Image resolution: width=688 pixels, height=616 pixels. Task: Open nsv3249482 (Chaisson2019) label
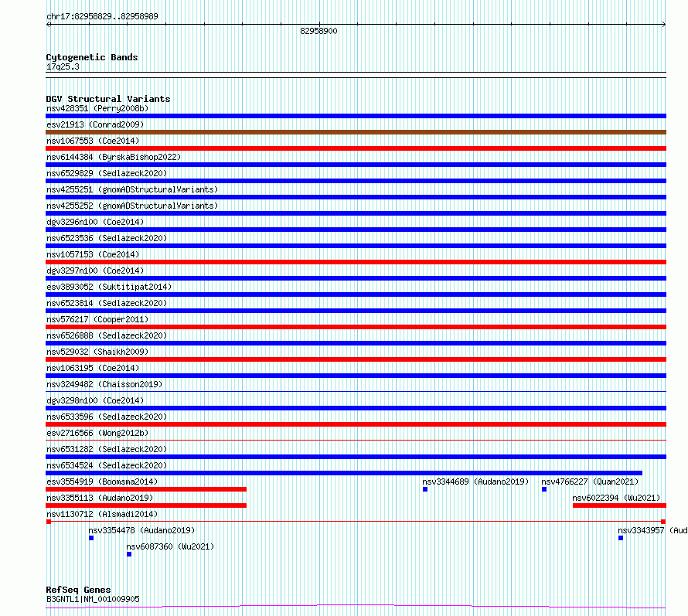(x=104, y=384)
